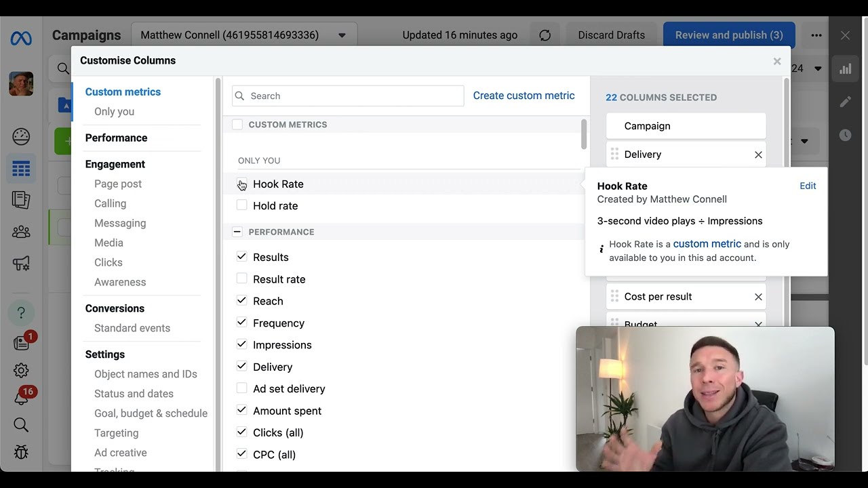Click the metrics list scrollbar
This screenshot has height=488, width=868.
[583, 134]
